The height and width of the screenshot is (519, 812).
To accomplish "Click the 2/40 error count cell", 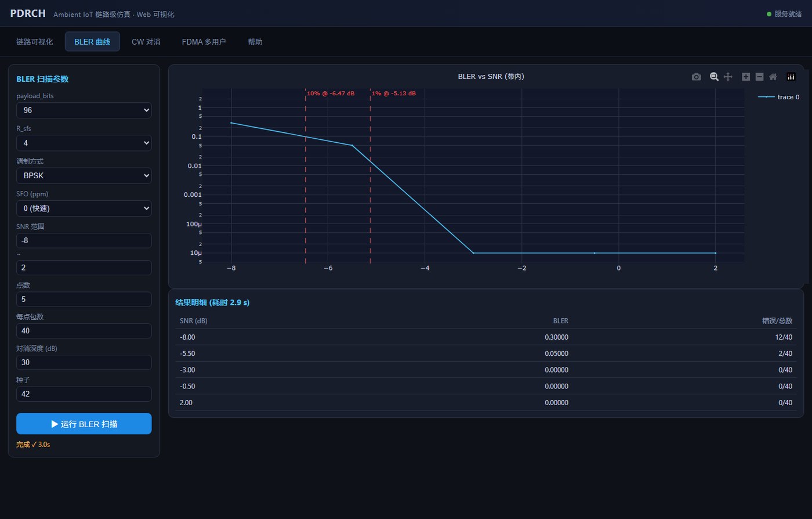I will (x=785, y=354).
